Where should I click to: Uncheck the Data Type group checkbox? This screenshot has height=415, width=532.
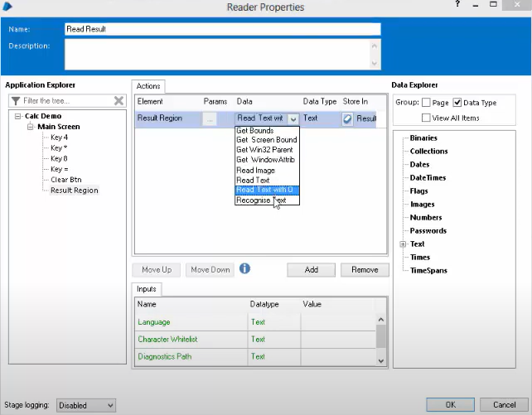click(x=457, y=103)
